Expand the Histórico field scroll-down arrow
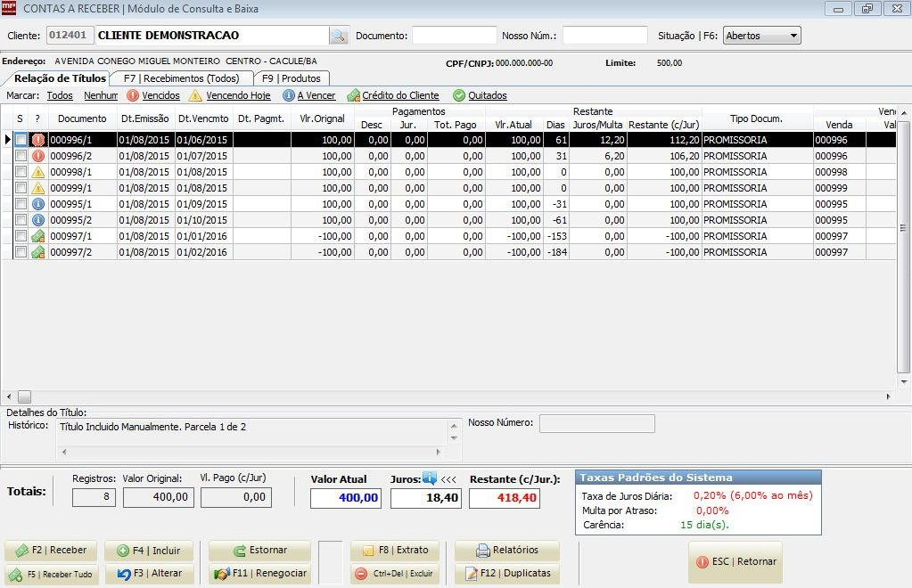The image size is (912, 588). point(455,438)
